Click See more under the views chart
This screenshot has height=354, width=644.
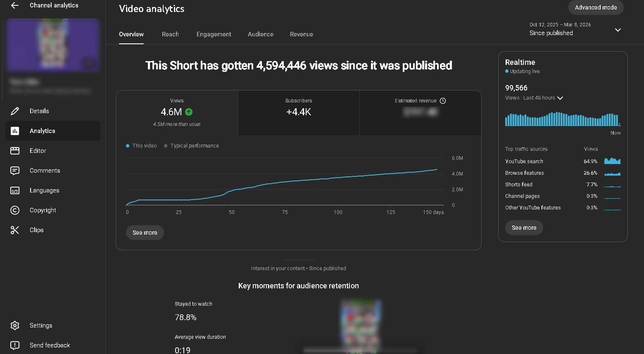tap(145, 232)
